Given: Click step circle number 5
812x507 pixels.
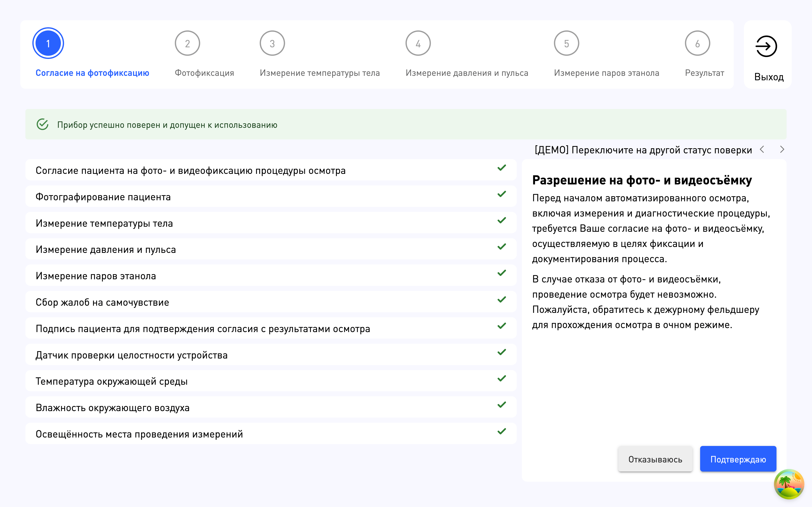Looking at the screenshot, I should [x=566, y=44].
